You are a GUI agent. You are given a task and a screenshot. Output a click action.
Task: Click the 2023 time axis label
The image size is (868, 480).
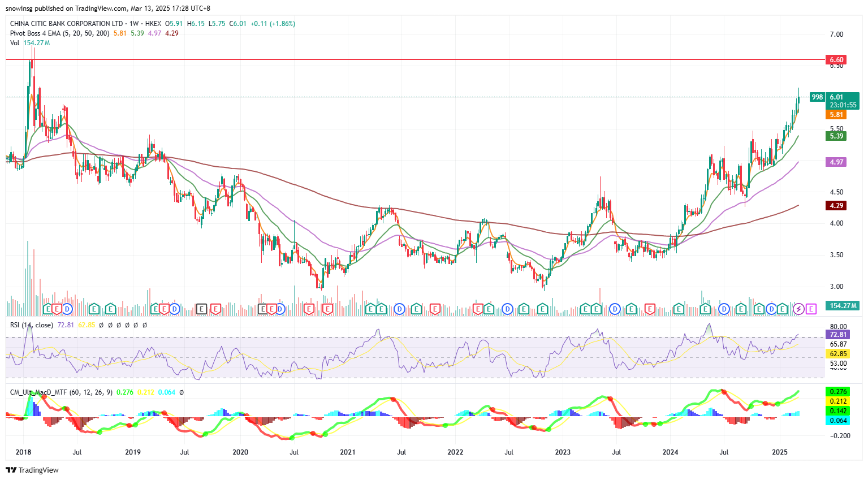tap(563, 452)
